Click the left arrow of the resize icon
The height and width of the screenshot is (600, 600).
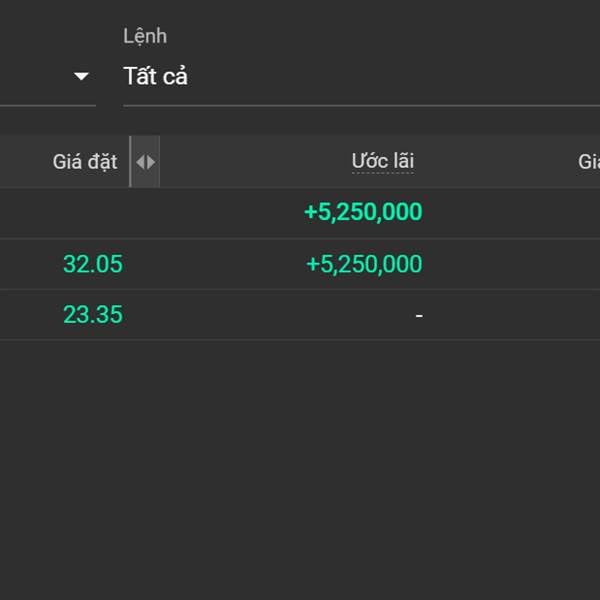click(140, 162)
